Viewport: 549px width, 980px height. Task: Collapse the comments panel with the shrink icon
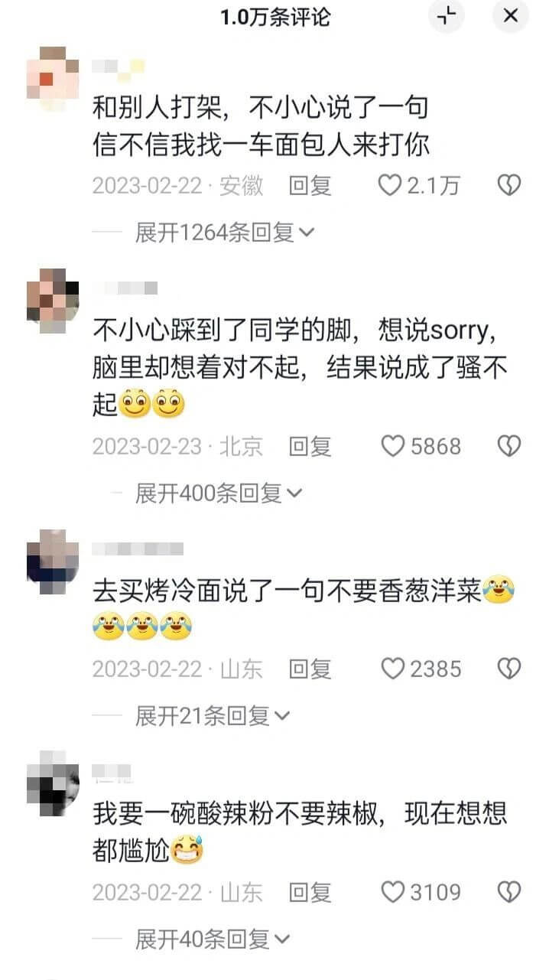click(447, 15)
